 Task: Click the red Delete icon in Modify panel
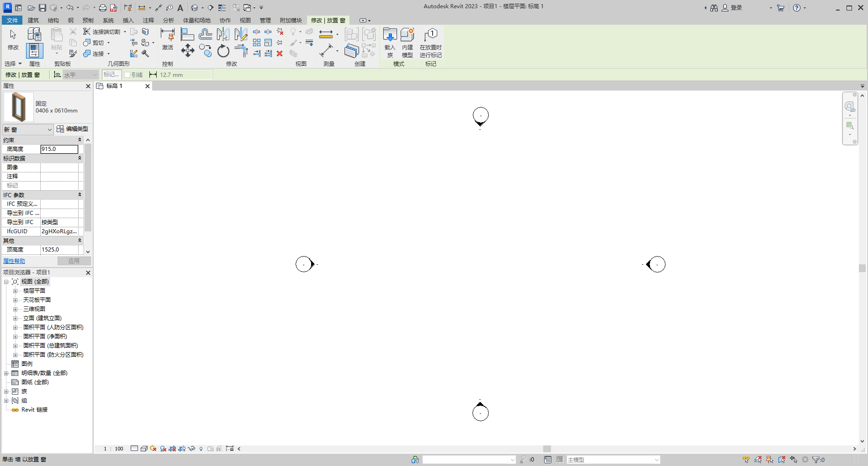280,54
